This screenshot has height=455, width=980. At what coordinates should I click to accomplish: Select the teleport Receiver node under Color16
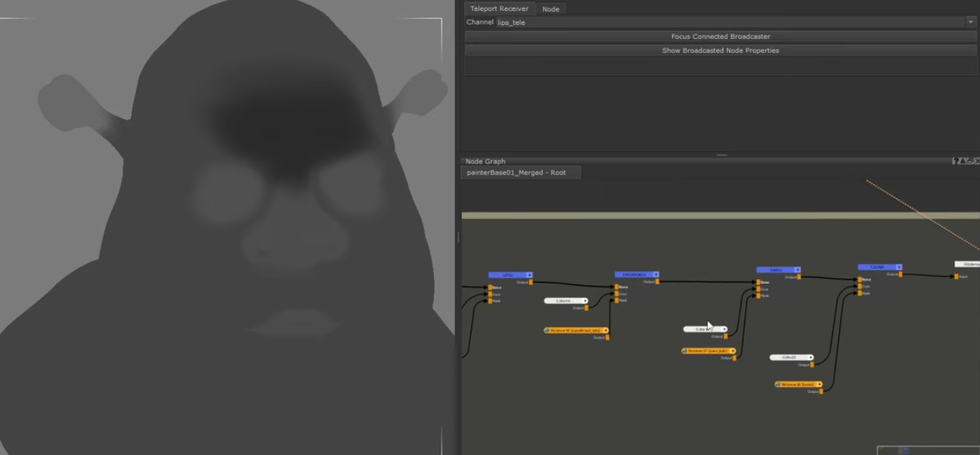(x=576, y=331)
